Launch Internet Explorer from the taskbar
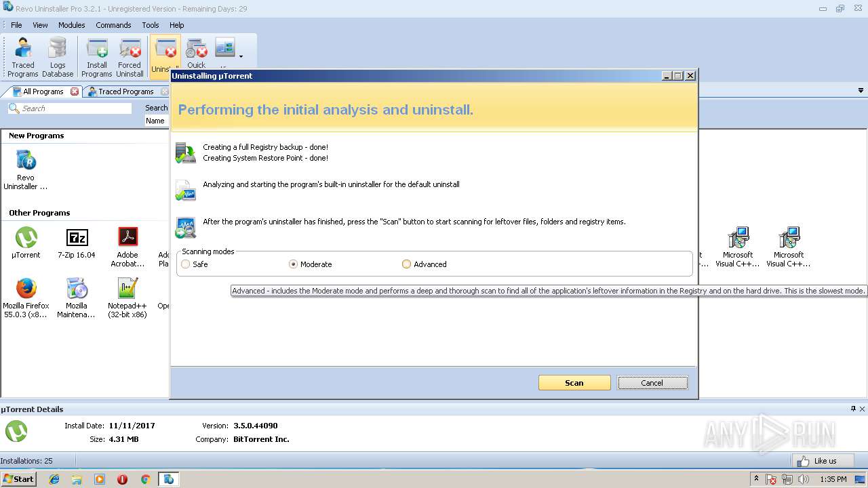This screenshot has height=488, width=868. click(54, 479)
